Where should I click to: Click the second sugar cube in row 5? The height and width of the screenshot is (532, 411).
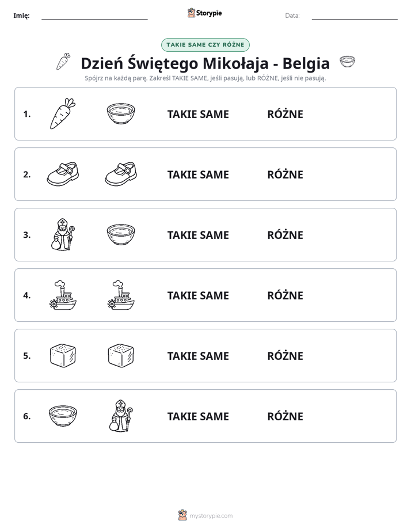(121, 356)
